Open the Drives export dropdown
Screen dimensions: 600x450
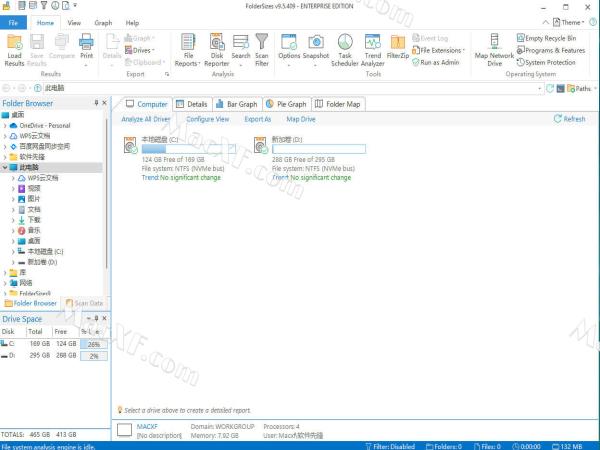point(140,50)
